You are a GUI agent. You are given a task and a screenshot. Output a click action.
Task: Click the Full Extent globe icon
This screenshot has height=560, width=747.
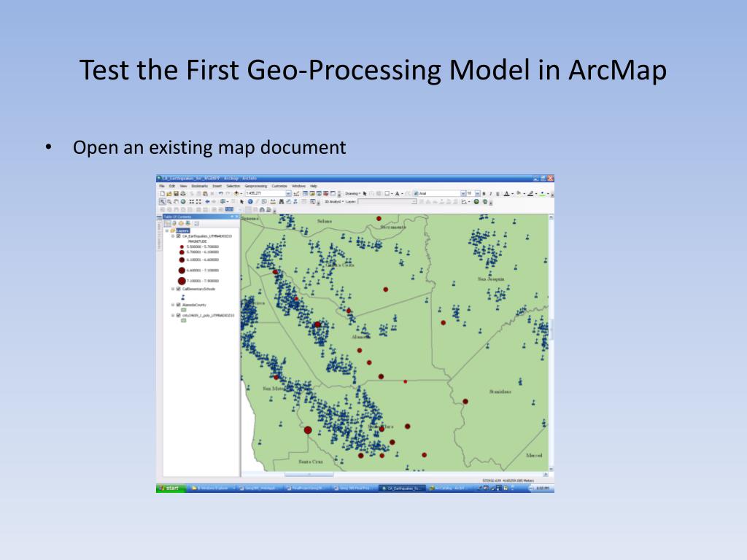coord(183,201)
